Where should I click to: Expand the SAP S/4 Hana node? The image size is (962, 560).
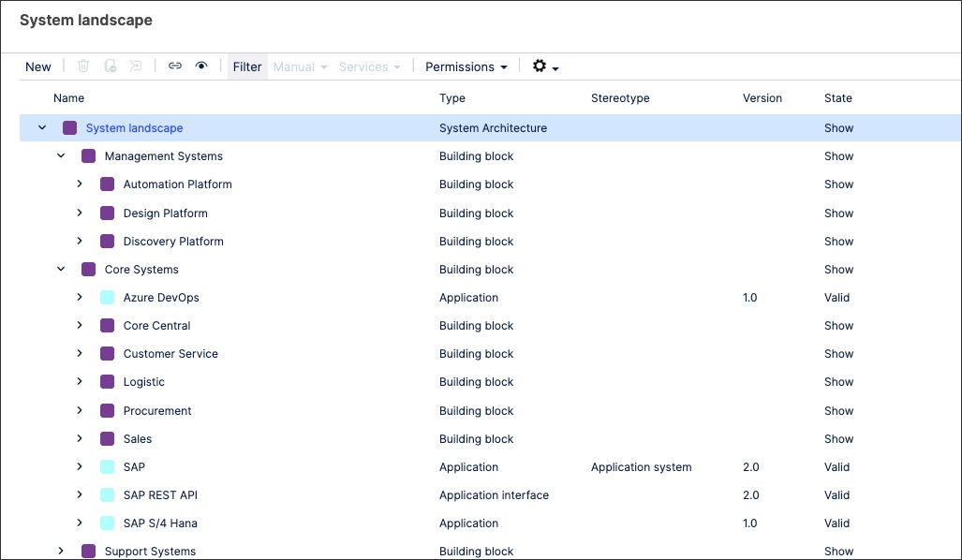click(x=80, y=523)
